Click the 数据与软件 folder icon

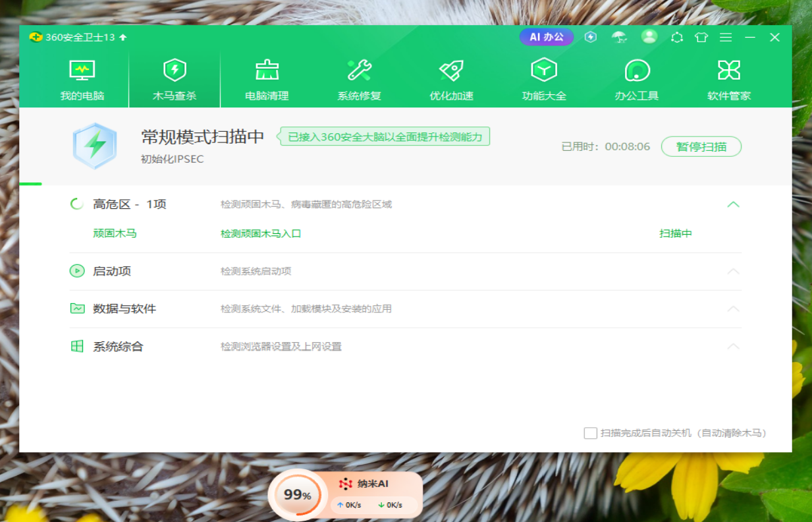tap(77, 308)
